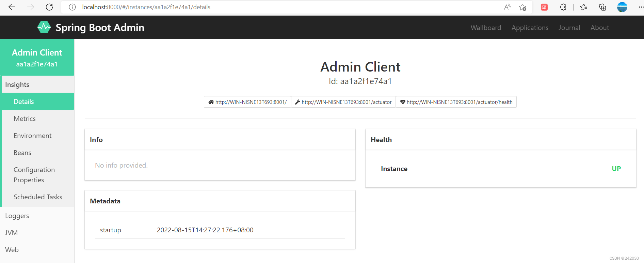Click the startup metadata key
The height and width of the screenshot is (263, 644).
coord(110,230)
